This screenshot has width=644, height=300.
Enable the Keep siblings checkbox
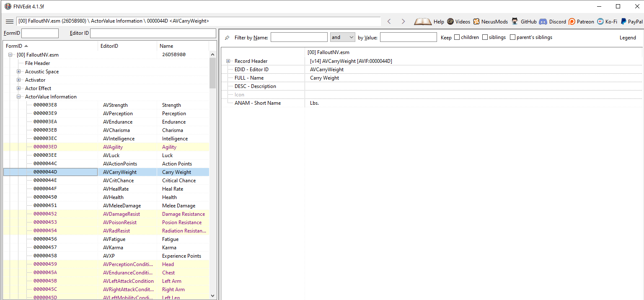[485, 37]
